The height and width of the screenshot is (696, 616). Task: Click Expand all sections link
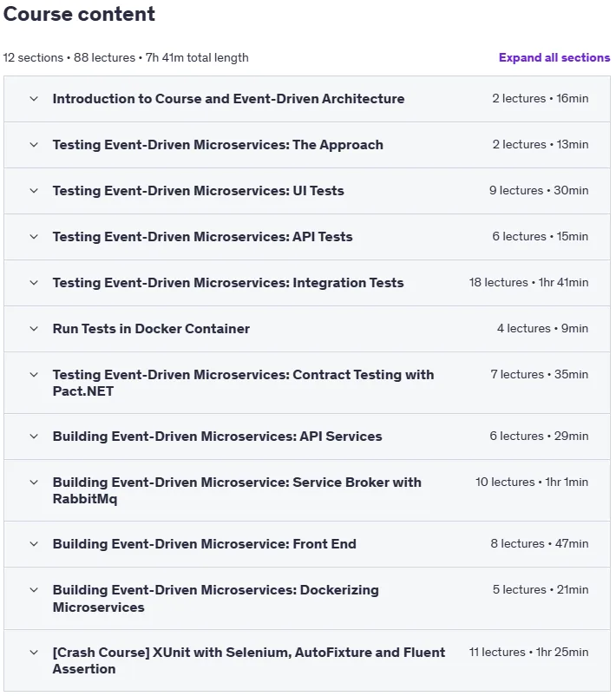[554, 57]
